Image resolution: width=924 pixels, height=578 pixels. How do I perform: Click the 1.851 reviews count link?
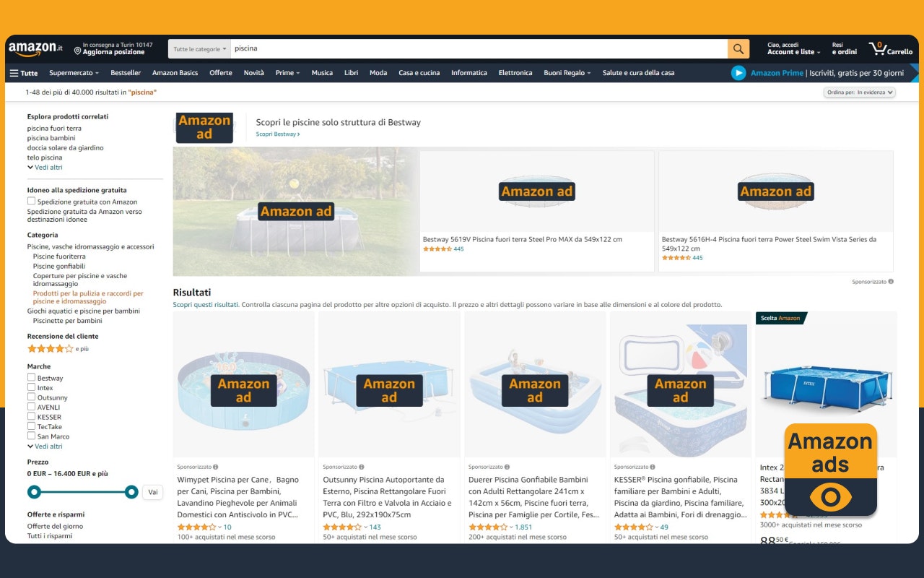(523, 527)
